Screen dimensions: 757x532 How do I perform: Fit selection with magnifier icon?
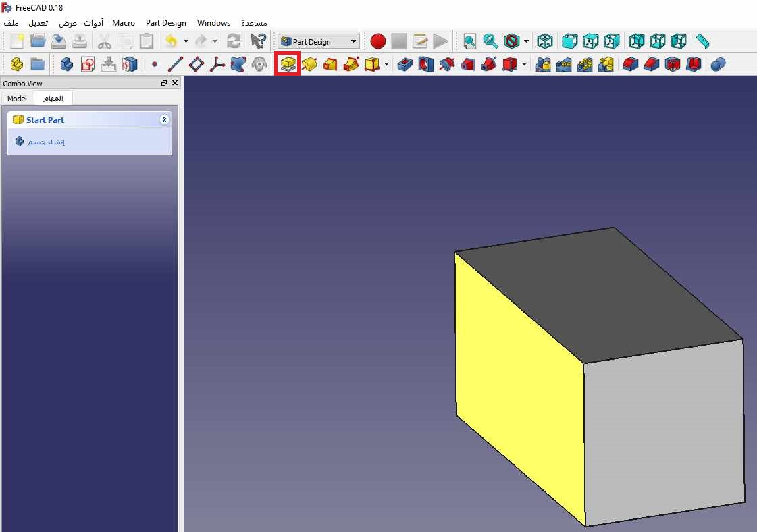pyautogui.click(x=490, y=41)
